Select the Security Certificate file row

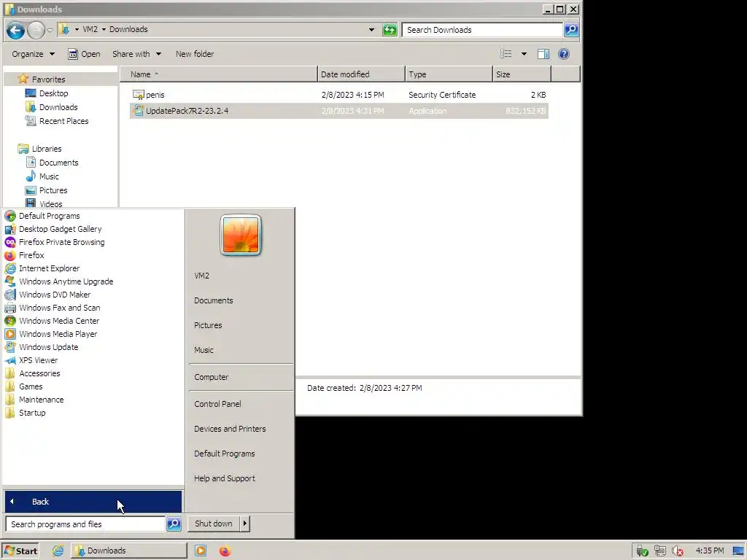pos(338,95)
